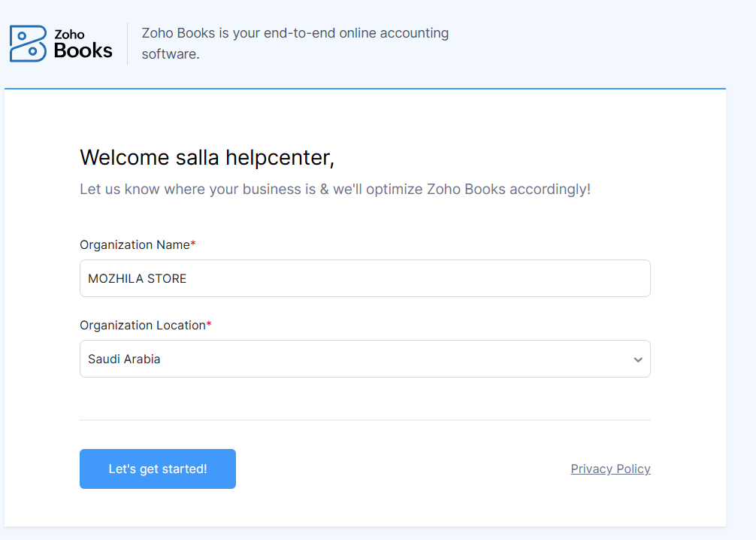Click the end-to-end online accounting software tagline
This screenshot has width=756, height=540.
[295, 44]
